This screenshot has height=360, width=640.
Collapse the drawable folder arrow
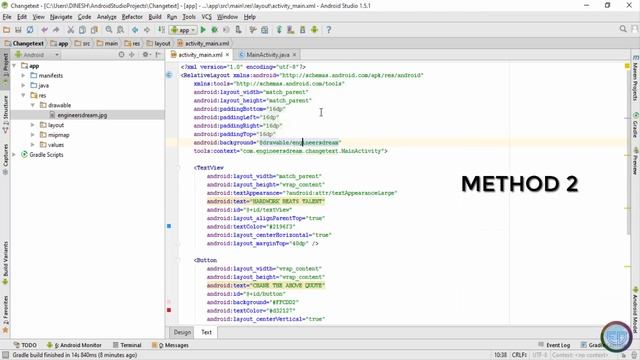click(x=33, y=105)
